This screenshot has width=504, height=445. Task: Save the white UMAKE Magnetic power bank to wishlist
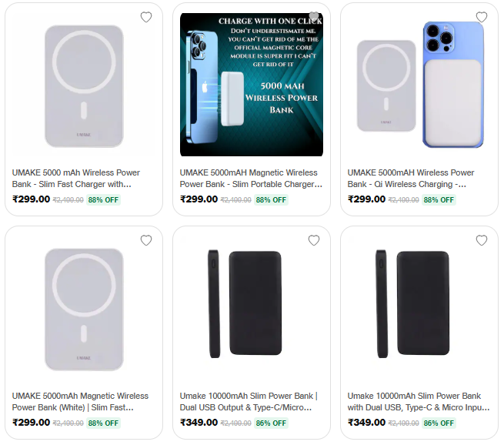[x=146, y=241]
